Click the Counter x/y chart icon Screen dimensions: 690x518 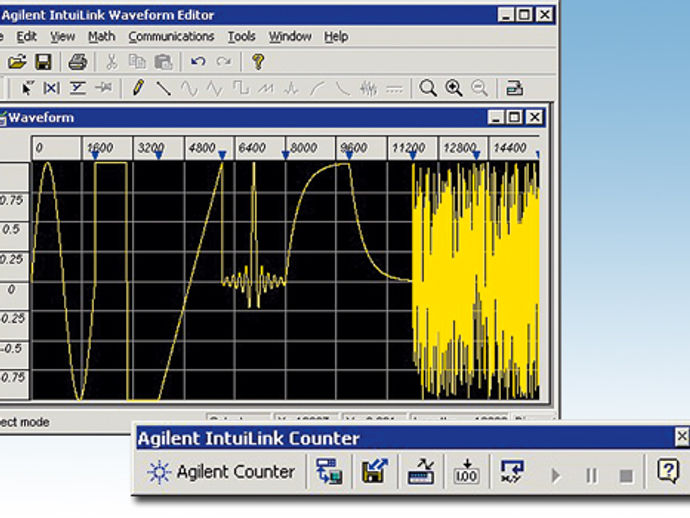(x=512, y=472)
